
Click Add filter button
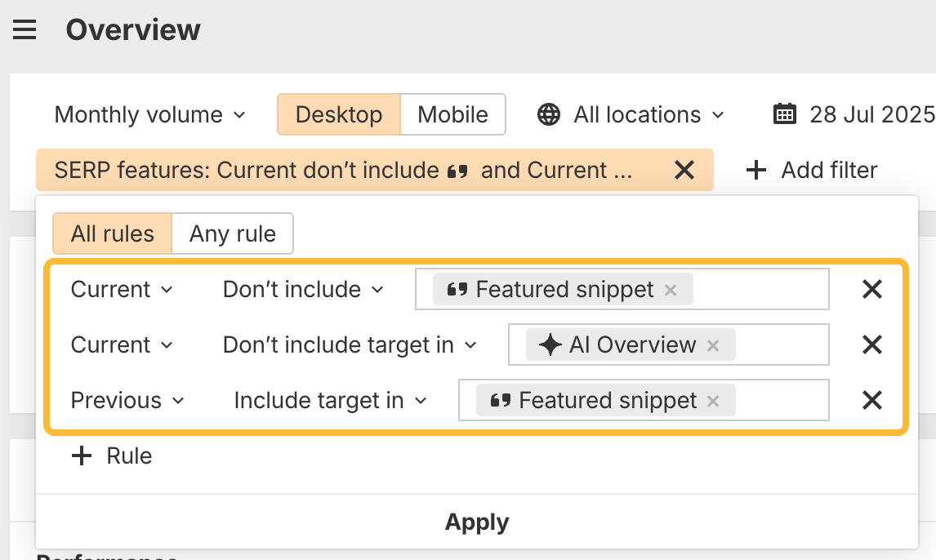[x=813, y=170]
